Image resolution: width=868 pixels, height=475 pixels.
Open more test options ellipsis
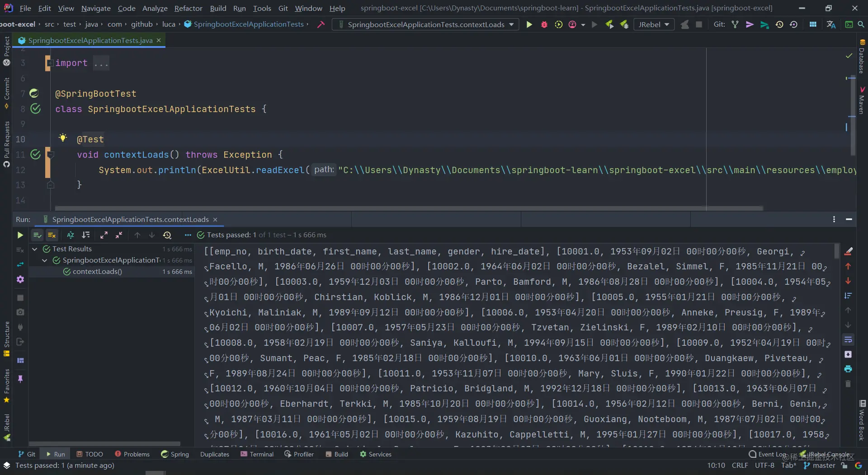[188, 235]
